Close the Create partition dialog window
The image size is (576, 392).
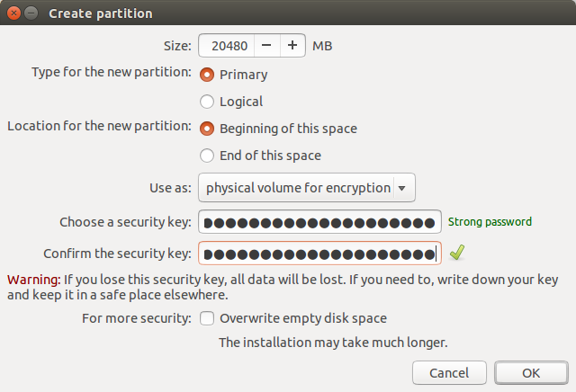(13, 13)
